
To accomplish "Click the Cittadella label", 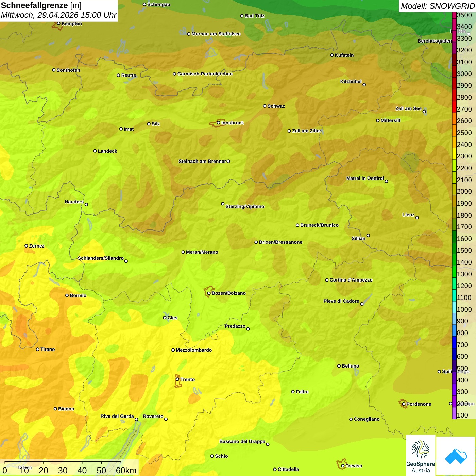I will pos(288,469).
